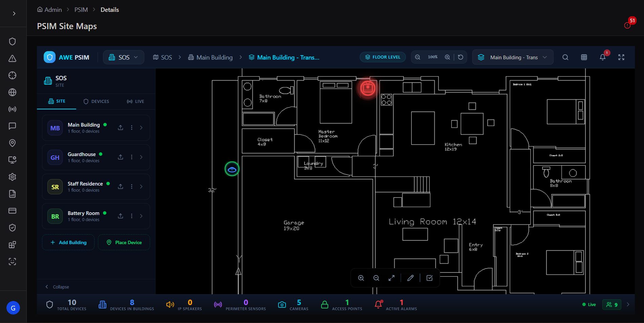Image resolution: width=644 pixels, height=323 pixels.
Task: Zoom out using the toolbar minus magnifier
Action: tap(418, 57)
